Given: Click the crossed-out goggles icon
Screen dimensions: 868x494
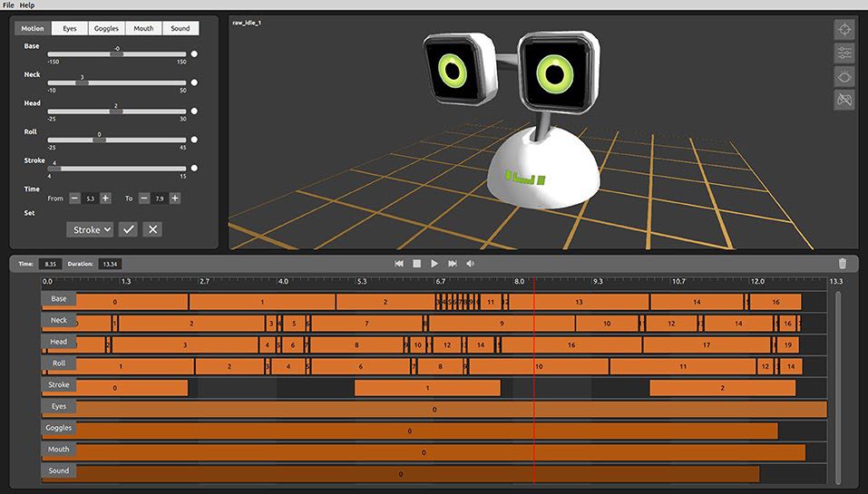Looking at the screenshot, I should point(844,100).
